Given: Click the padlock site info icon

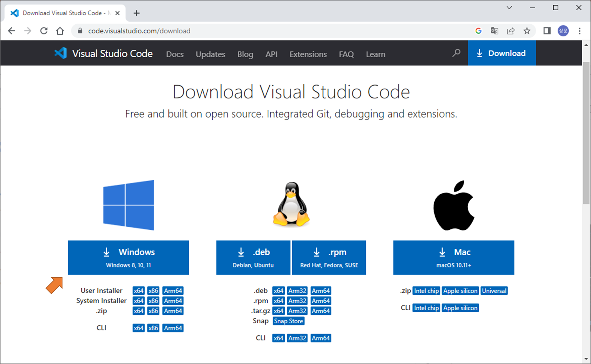Looking at the screenshot, I should pos(80,31).
